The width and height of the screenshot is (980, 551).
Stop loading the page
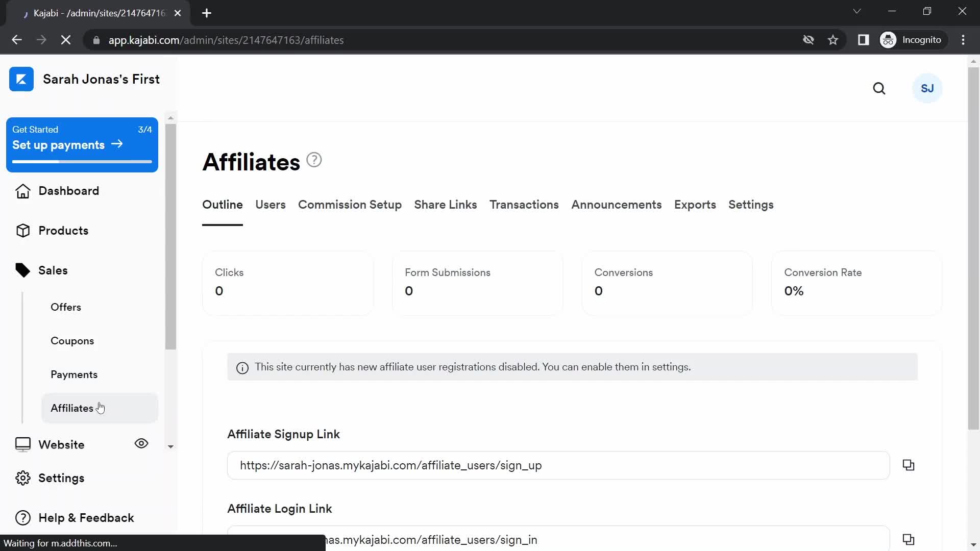click(66, 40)
